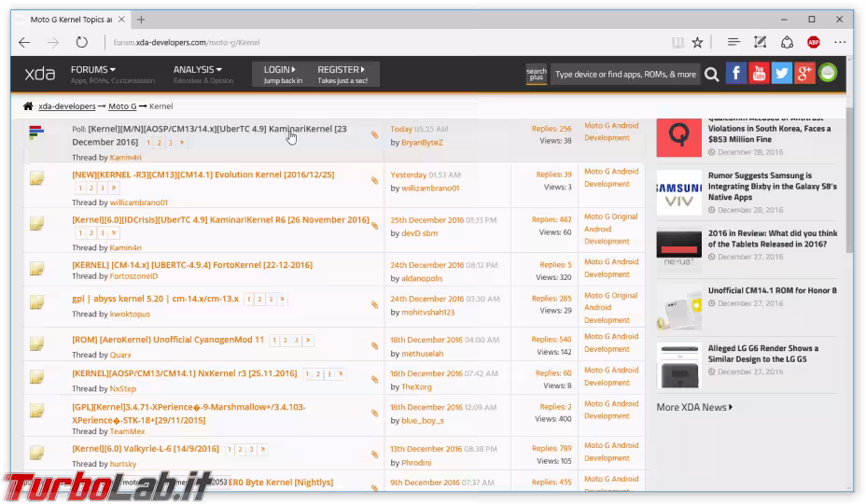The height and width of the screenshot is (504, 866).
Task: Click thread author FortoszoneID
Action: [133, 276]
